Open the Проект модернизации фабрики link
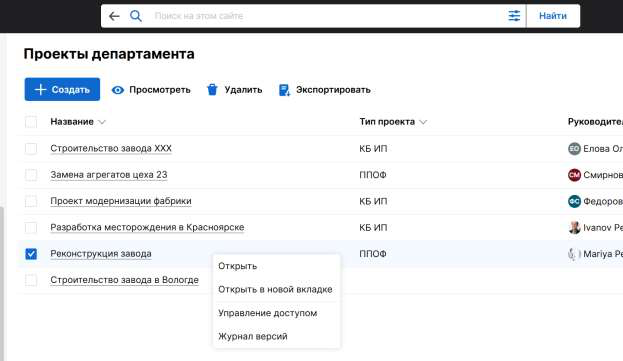The image size is (623, 361). (x=121, y=201)
